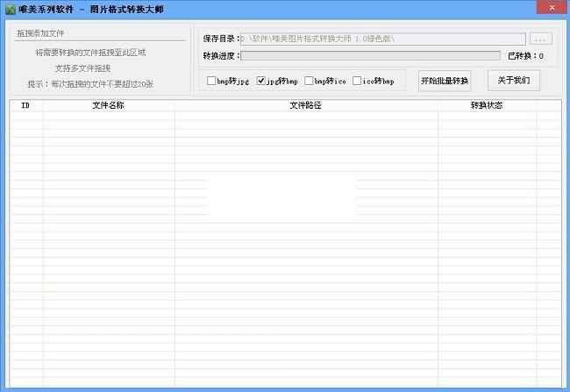Click the 转换进度 label

click(x=221, y=56)
